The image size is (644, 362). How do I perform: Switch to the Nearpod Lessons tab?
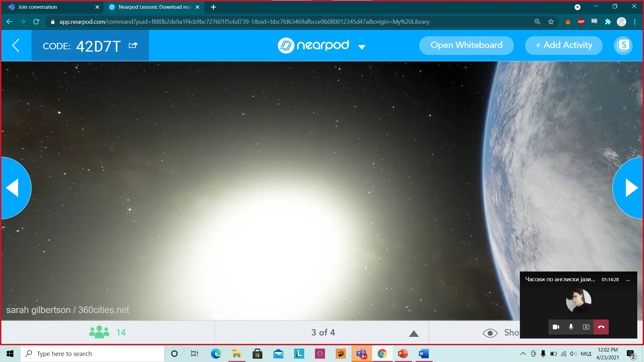tap(154, 7)
